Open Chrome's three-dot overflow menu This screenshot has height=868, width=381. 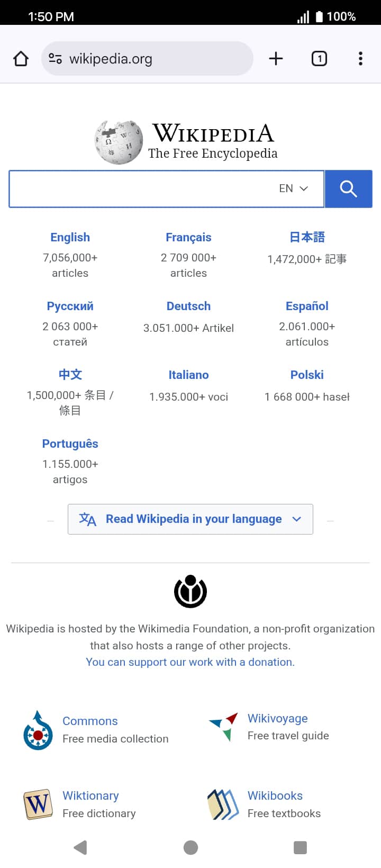tap(360, 58)
